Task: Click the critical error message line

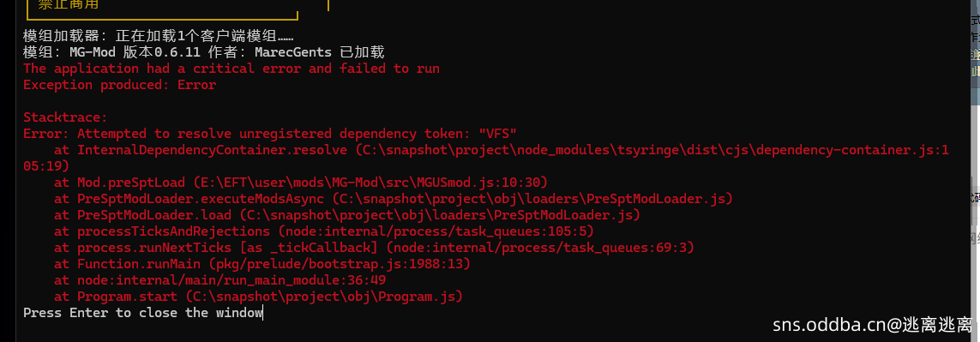Action: point(231,69)
